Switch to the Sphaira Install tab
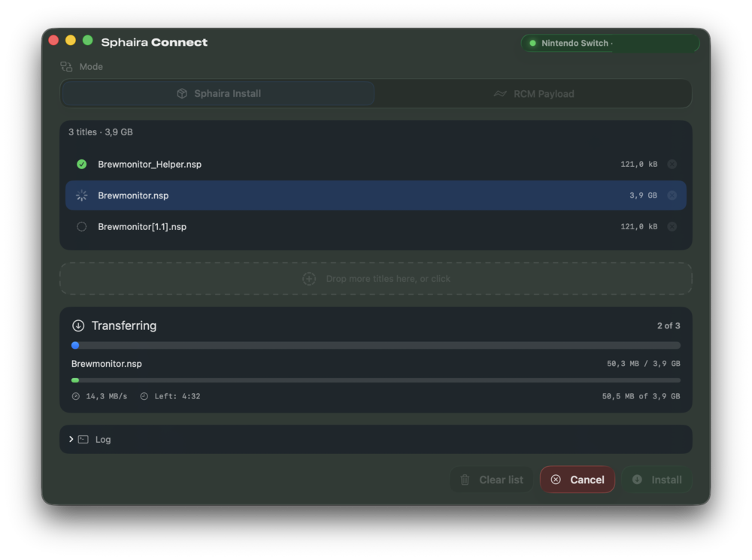 pyautogui.click(x=218, y=93)
